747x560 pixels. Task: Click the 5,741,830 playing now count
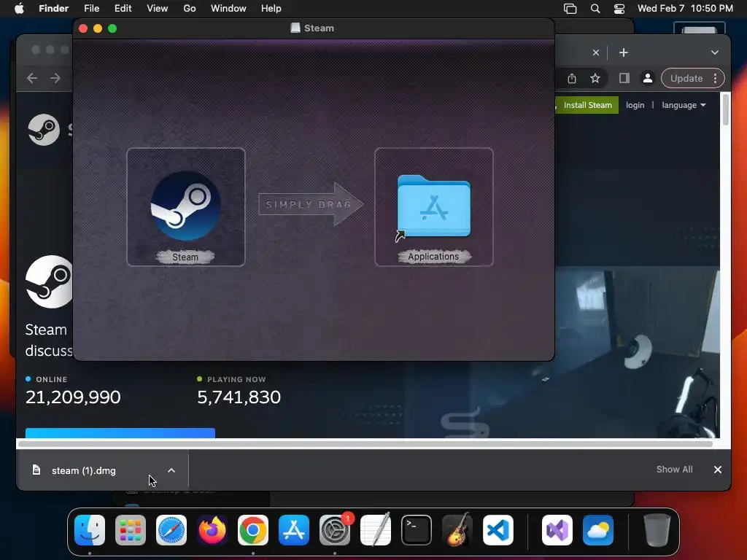click(239, 397)
